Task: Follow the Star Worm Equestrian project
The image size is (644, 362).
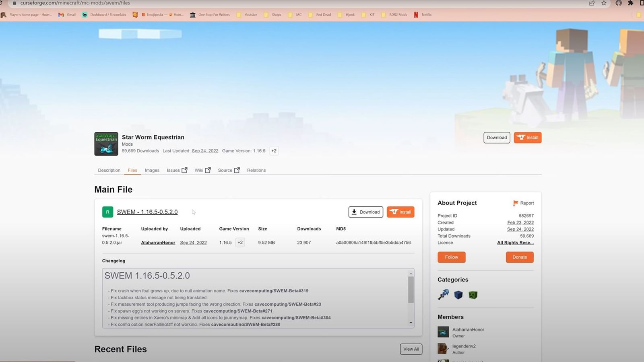Action: pyautogui.click(x=451, y=257)
